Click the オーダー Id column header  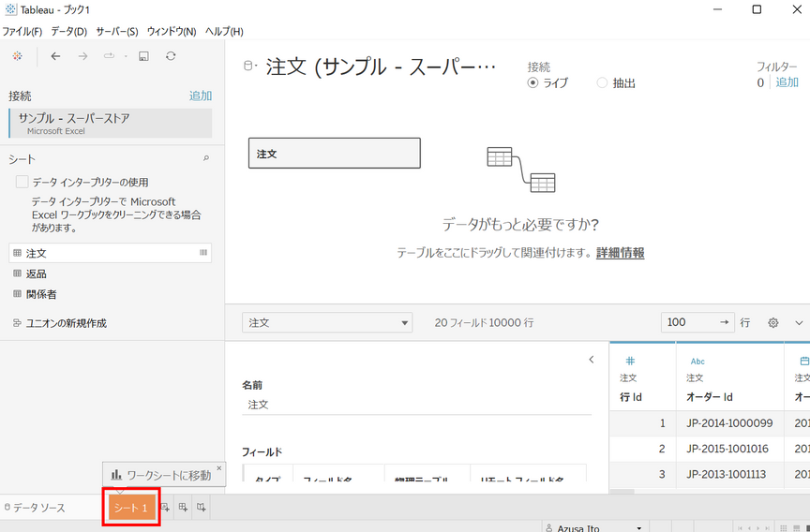710,397
